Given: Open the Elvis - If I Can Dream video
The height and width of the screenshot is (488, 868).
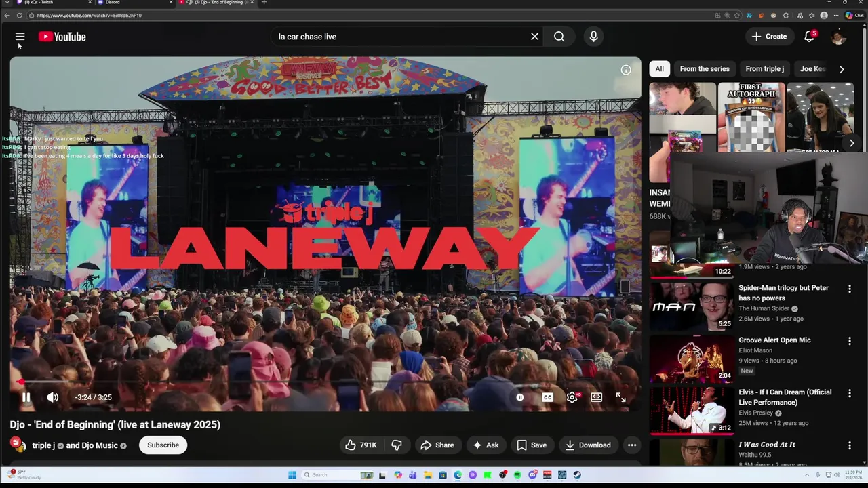Looking at the screenshot, I should pos(785,397).
